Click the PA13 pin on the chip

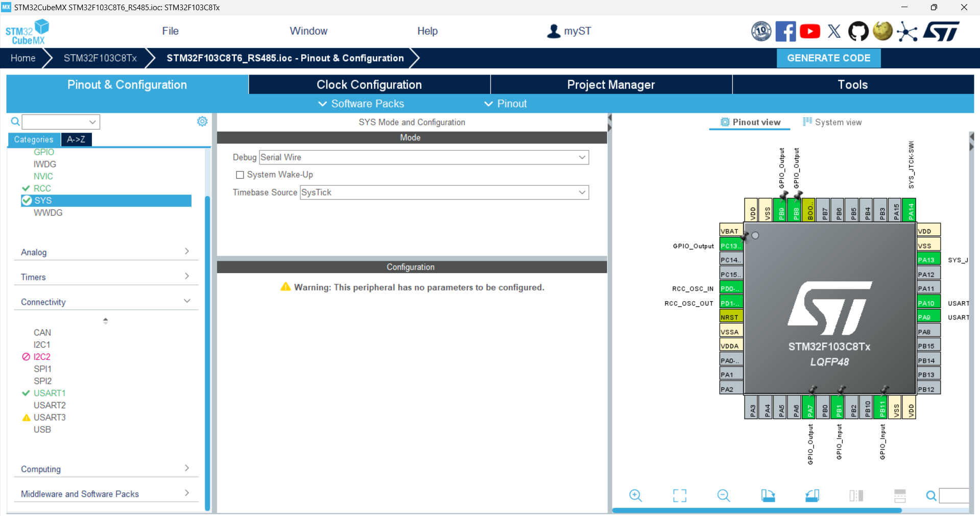(x=928, y=260)
